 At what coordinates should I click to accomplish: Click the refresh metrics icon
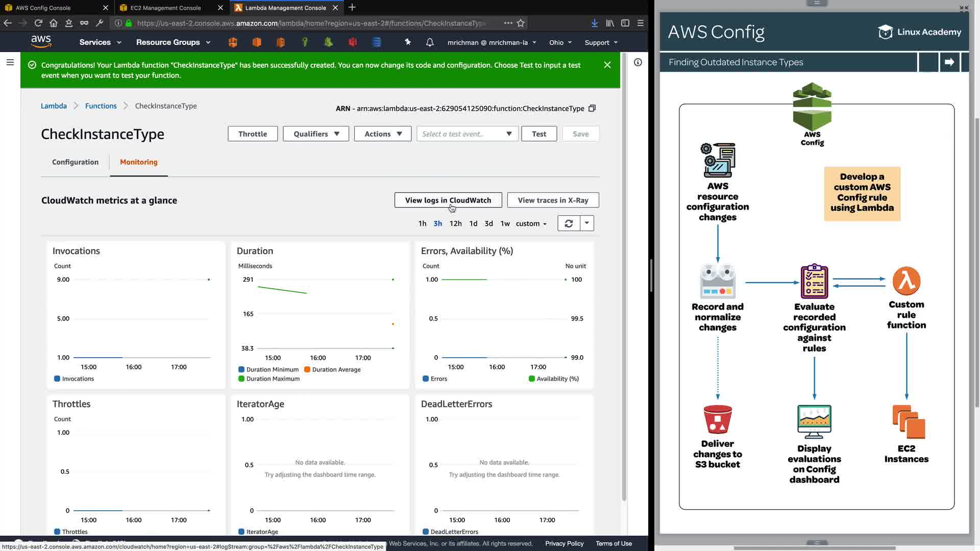point(569,223)
